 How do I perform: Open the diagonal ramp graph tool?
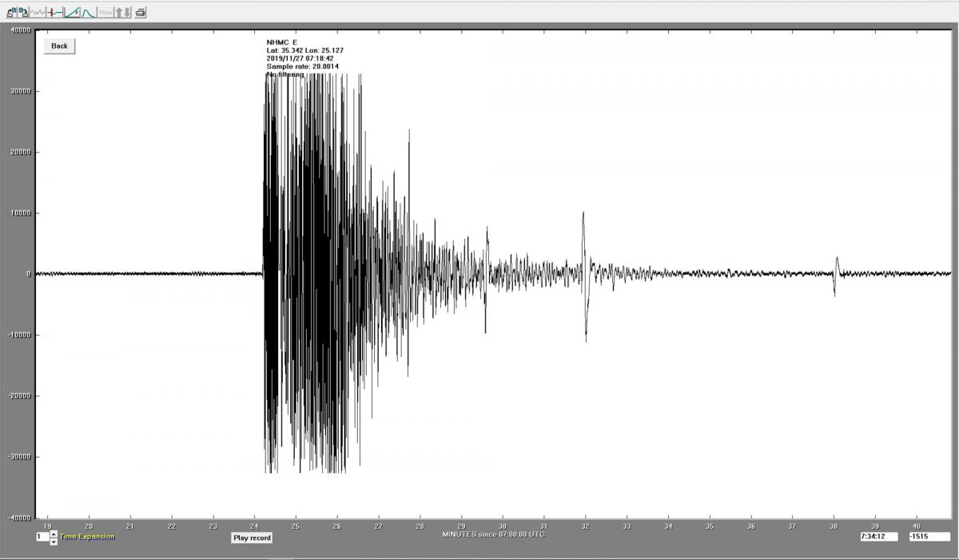(72, 13)
